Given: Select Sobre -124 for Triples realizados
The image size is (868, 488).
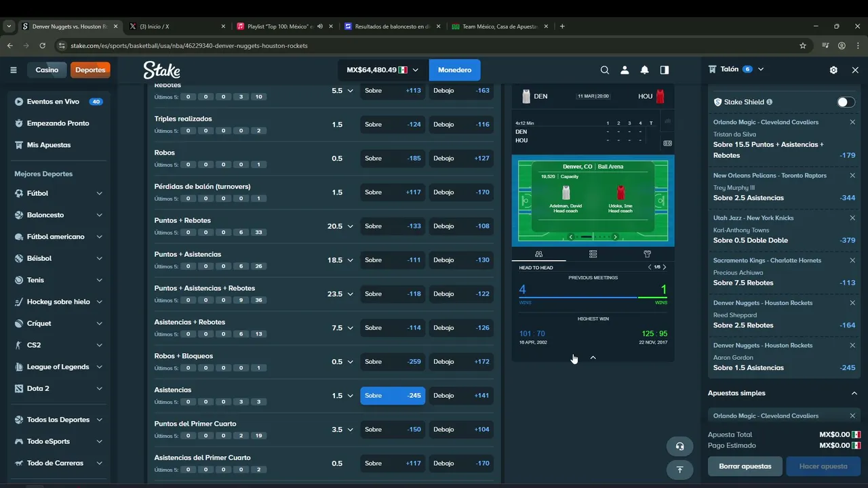Looking at the screenshot, I should pos(393,125).
